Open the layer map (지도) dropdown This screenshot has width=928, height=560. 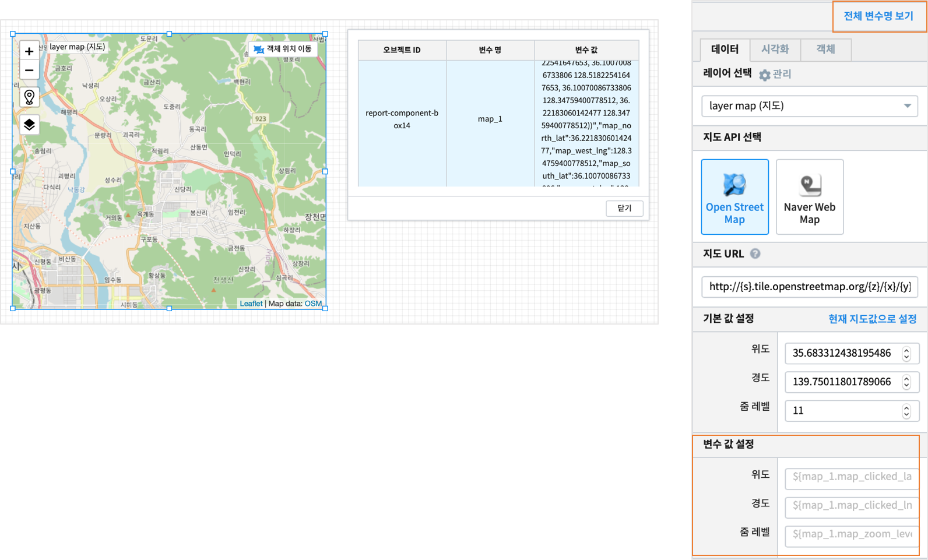coord(809,106)
